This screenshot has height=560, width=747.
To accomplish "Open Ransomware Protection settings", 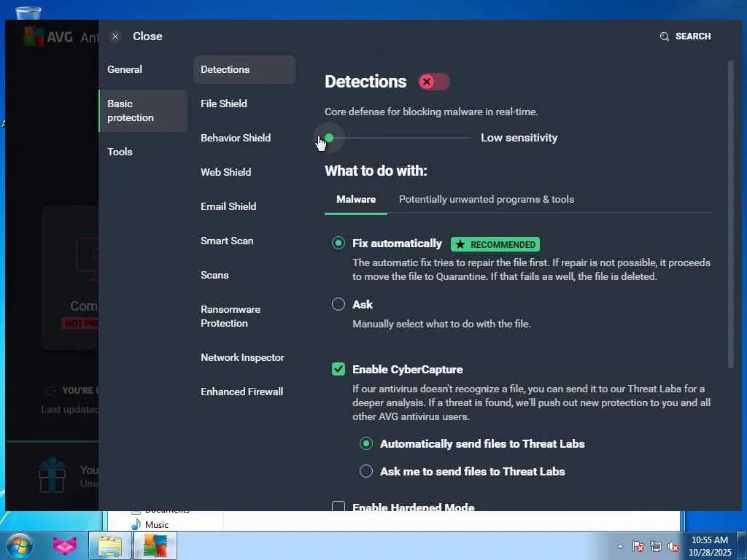I will (231, 316).
